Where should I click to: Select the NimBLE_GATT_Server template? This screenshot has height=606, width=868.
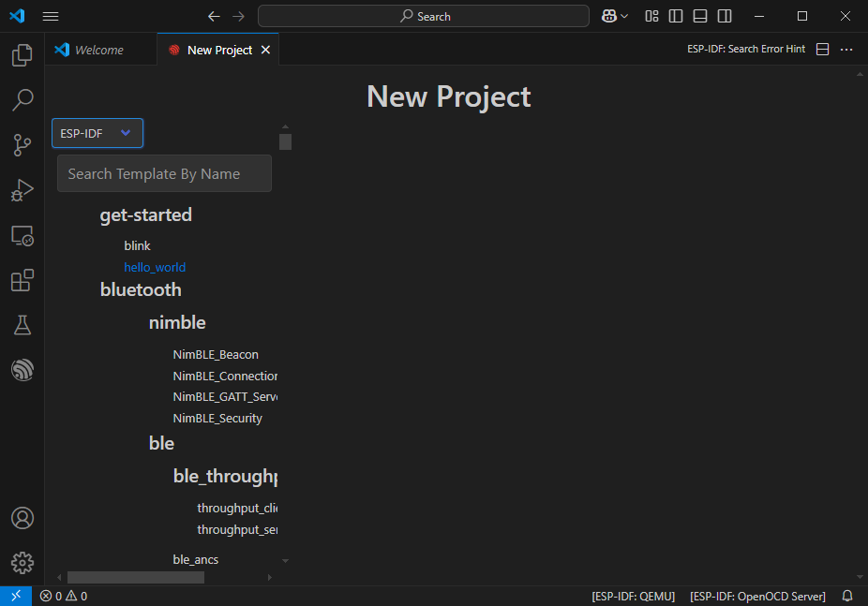click(225, 397)
